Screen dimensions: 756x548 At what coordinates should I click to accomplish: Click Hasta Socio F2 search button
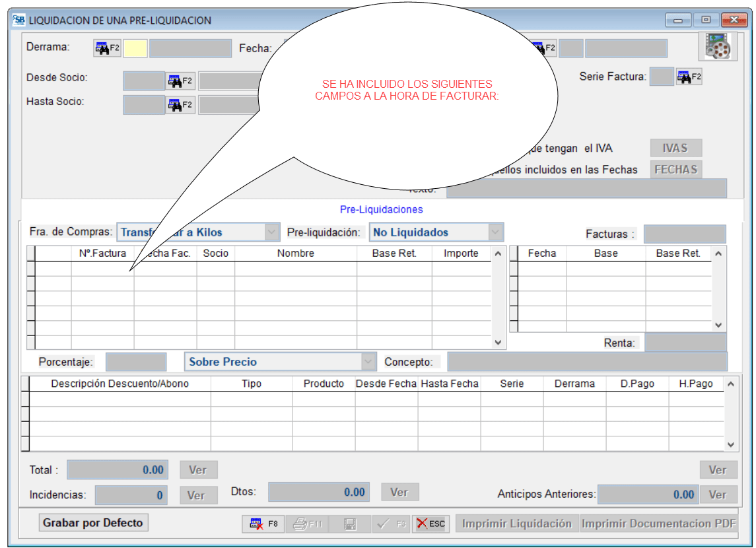[x=180, y=105]
